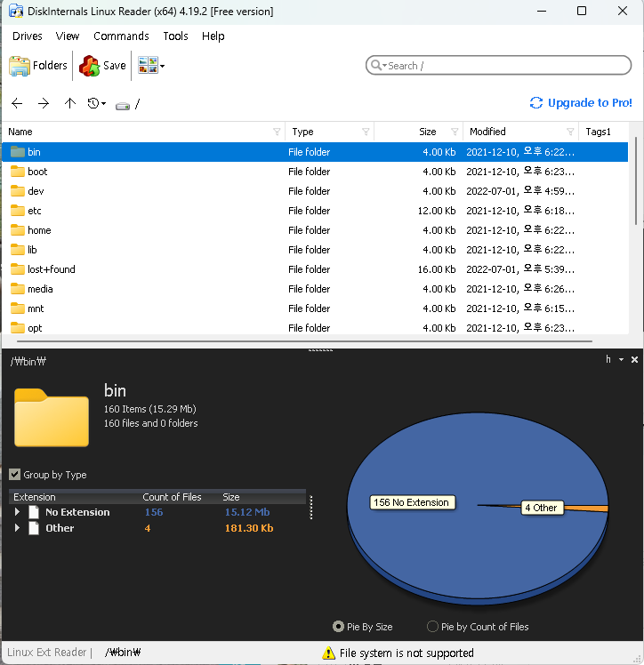Sort by Type column header

[x=302, y=132]
